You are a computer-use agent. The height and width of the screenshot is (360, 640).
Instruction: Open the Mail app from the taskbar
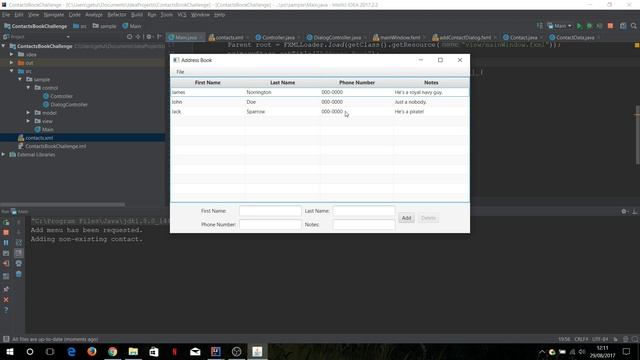195,351
